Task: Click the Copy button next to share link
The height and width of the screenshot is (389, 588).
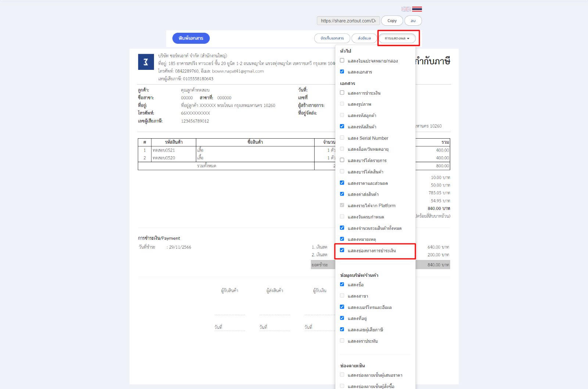Action: point(392,21)
